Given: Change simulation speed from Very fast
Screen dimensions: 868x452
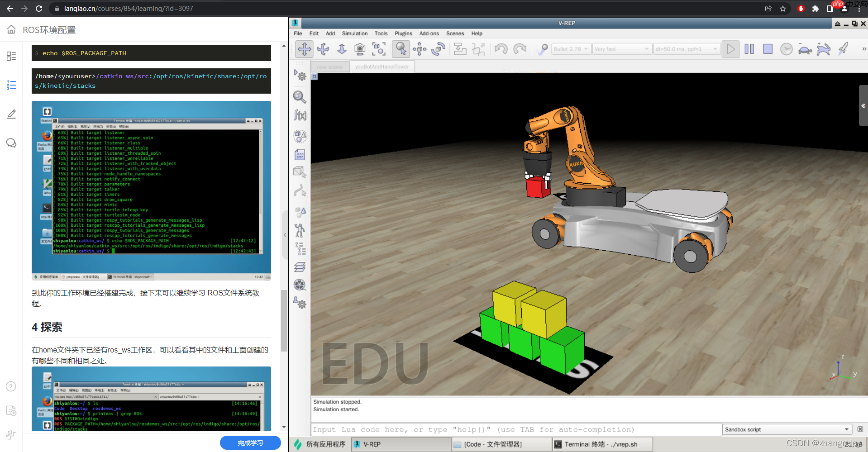Looking at the screenshot, I should point(622,49).
